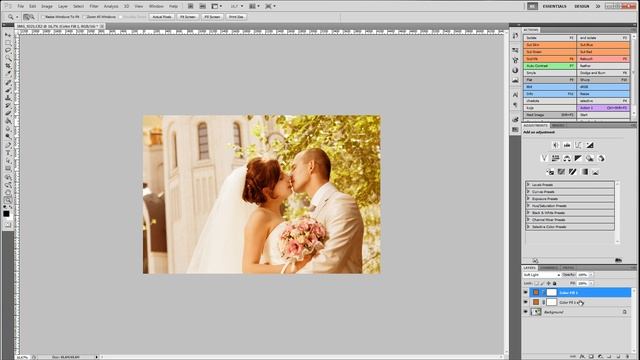Screen dimensions: 640x360
Task: Add a Vibrance adjustment
Action: point(544,158)
